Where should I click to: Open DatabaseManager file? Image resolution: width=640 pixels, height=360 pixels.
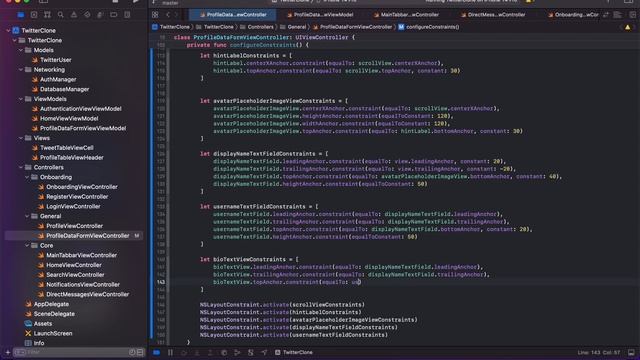pos(64,89)
